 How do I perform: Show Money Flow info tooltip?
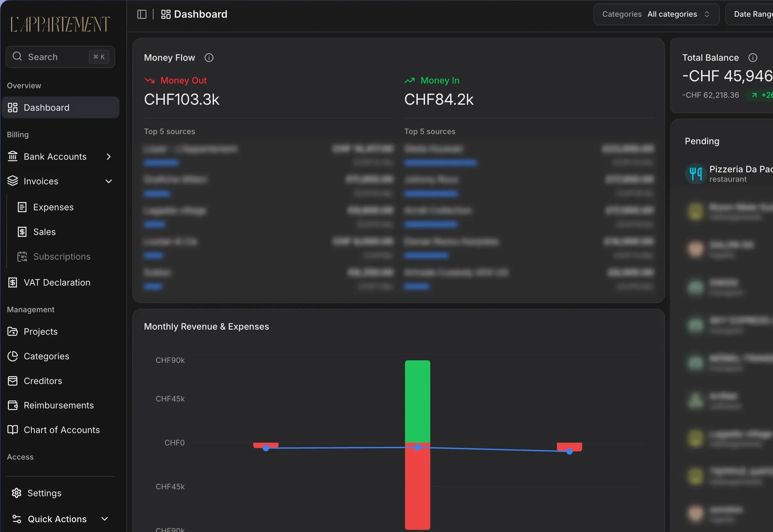click(x=209, y=57)
